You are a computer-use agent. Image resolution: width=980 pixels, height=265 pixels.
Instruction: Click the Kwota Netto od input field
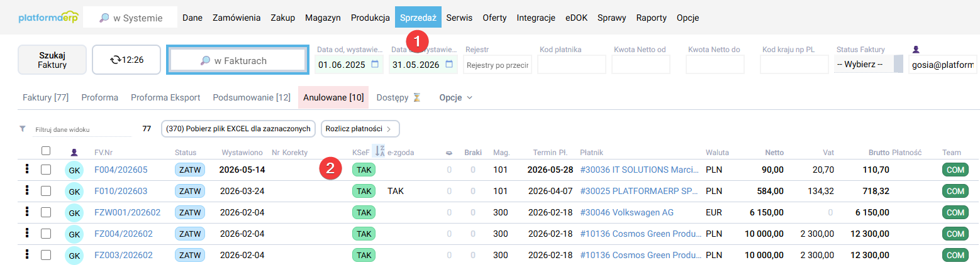(x=642, y=64)
